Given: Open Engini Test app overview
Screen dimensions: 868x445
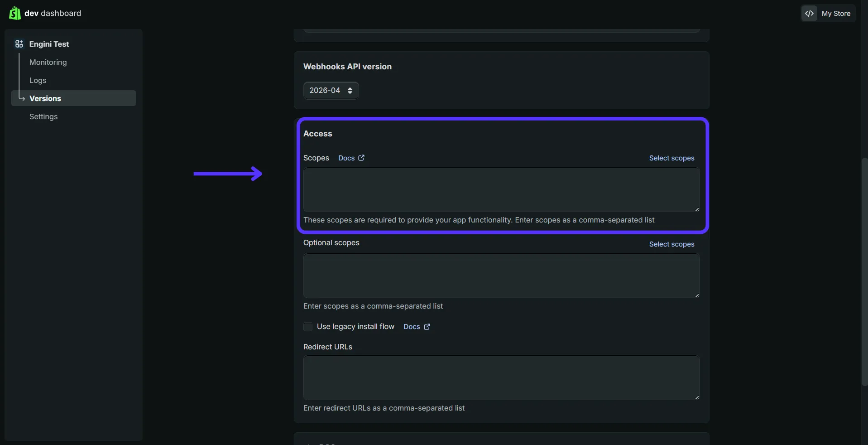Looking at the screenshot, I should coord(49,44).
